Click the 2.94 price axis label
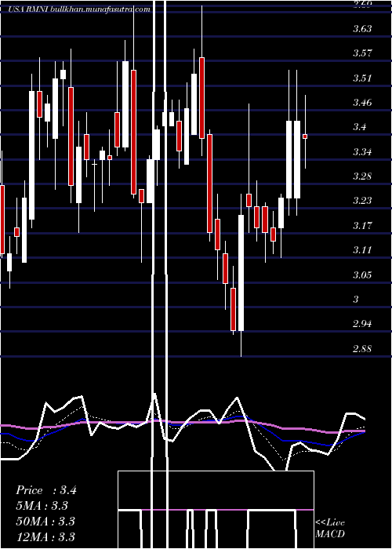 pos(362,324)
